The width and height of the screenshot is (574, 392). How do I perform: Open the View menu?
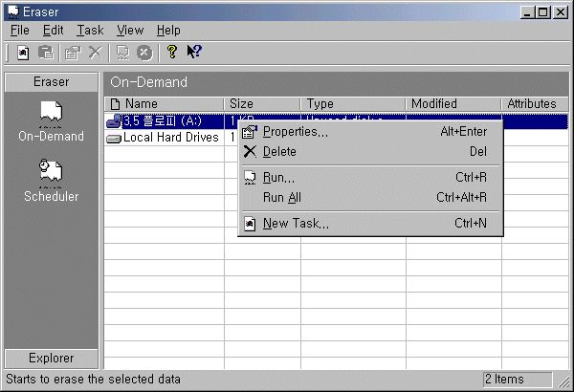pyautogui.click(x=130, y=31)
